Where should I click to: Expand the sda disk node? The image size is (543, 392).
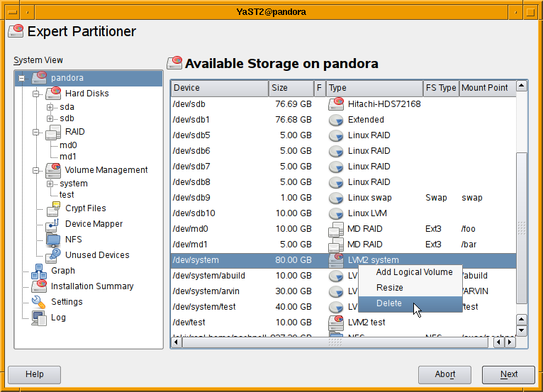[50, 107]
